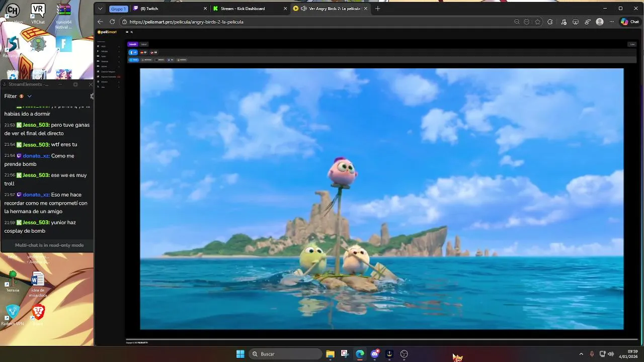Open the Plants vs Zombies gear shortcut

(38, 44)
